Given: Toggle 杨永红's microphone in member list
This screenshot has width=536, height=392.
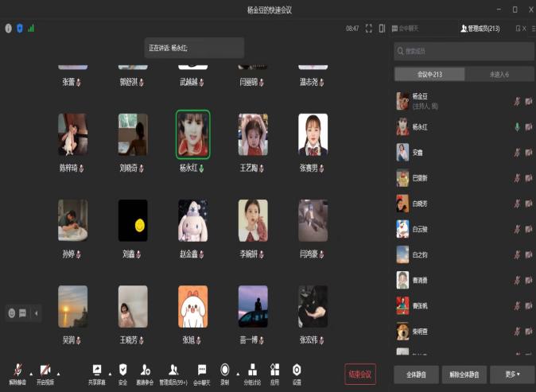Looking at the screenshot, I should coord(517,126).
